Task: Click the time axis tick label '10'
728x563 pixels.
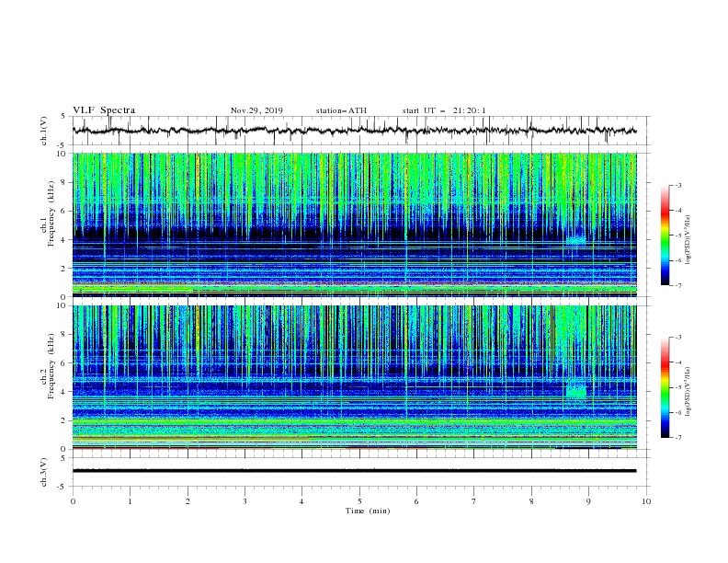Action: [646, 501]
